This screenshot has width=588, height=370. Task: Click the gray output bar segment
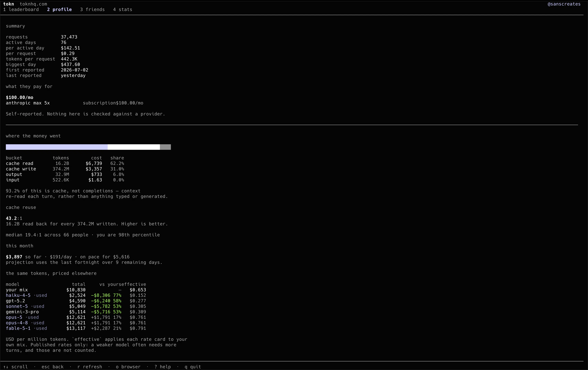click(165, 147)
